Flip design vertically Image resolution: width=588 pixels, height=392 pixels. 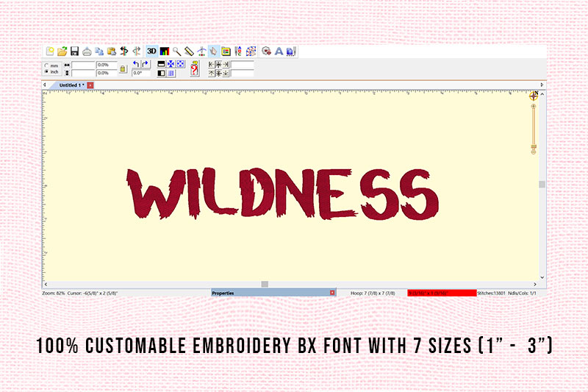click(x=137, y=51)
